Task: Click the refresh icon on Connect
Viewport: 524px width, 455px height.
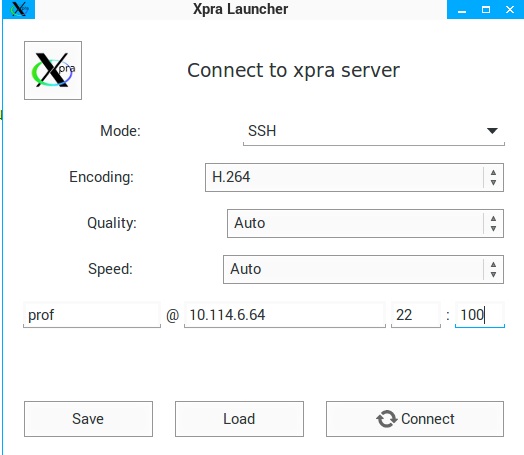Action: [387, 419]
